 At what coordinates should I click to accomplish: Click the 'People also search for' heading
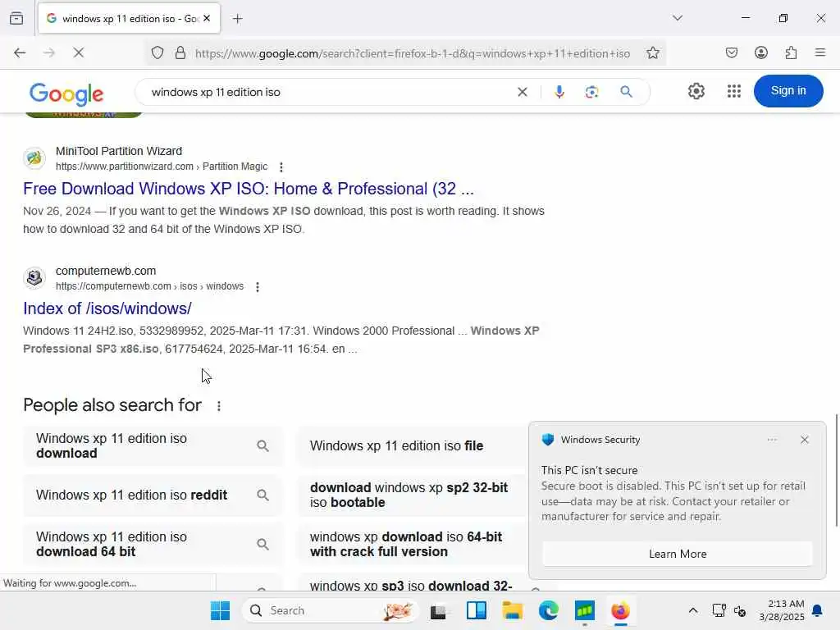click(x=112, y=405)
